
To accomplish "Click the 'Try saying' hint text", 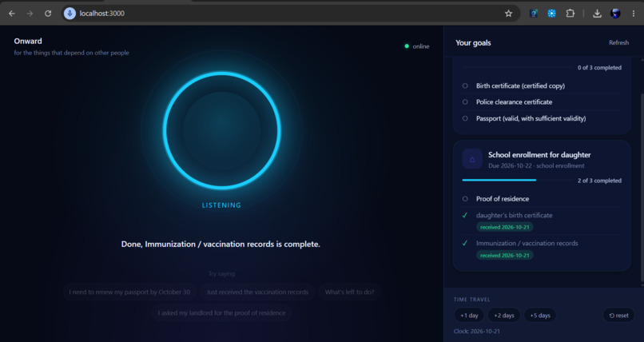I will (221, 274).
